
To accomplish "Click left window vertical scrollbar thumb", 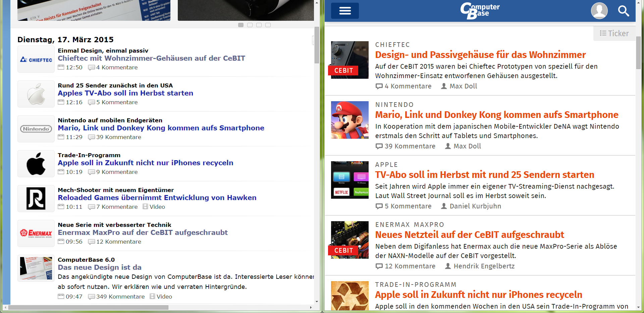I will point(317,45).
